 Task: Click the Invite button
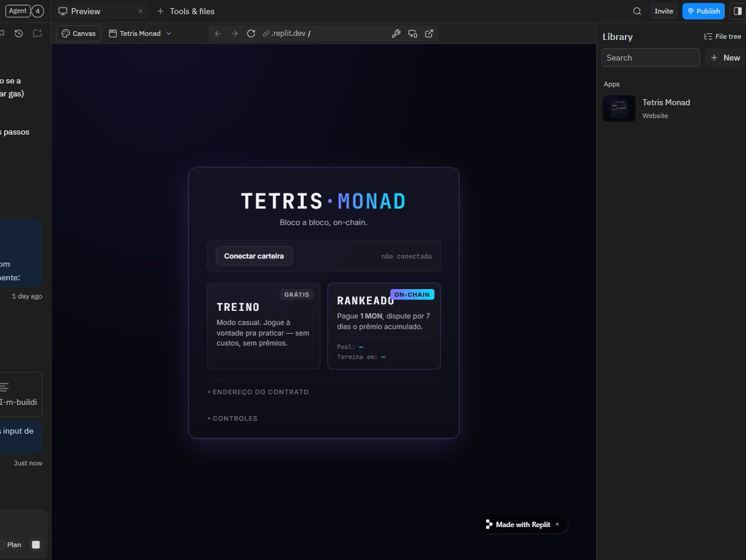coord(664,11)
